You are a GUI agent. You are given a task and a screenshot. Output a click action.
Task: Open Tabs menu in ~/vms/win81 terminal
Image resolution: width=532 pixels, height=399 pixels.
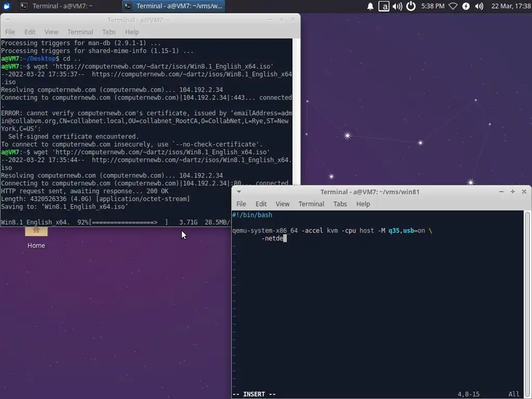[x=340, y=204]
